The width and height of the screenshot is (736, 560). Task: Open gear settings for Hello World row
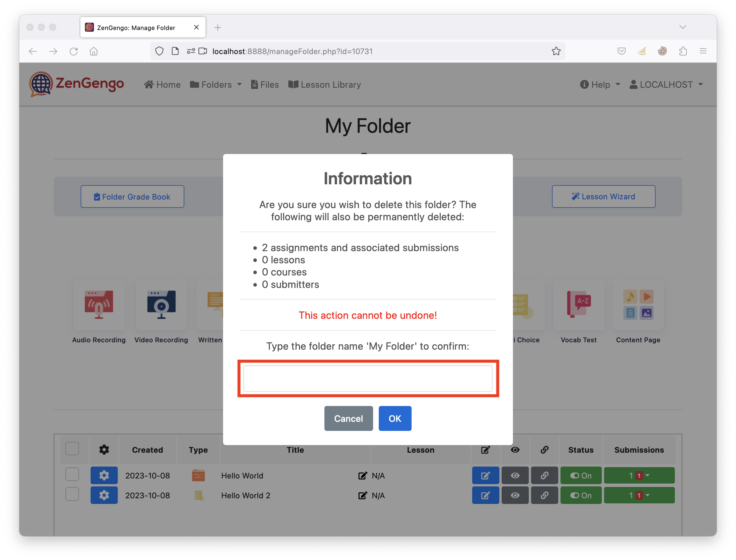click(104, 475)
